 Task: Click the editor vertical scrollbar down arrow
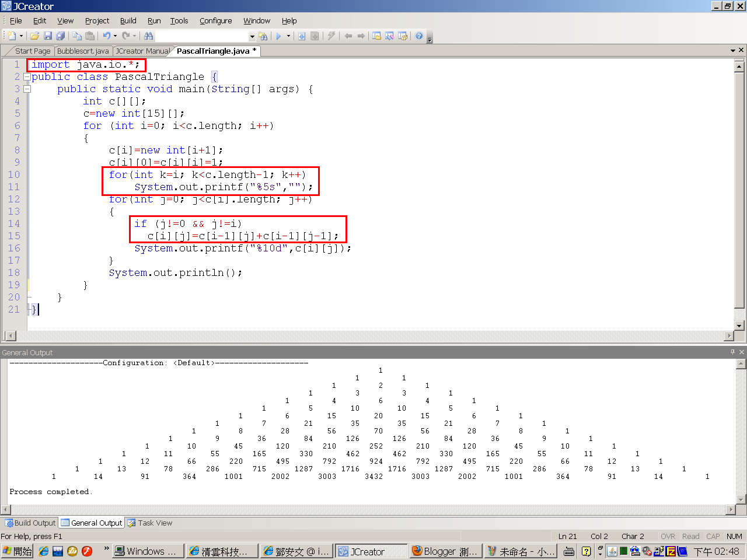pyautogui.click(x=740, y=325)
